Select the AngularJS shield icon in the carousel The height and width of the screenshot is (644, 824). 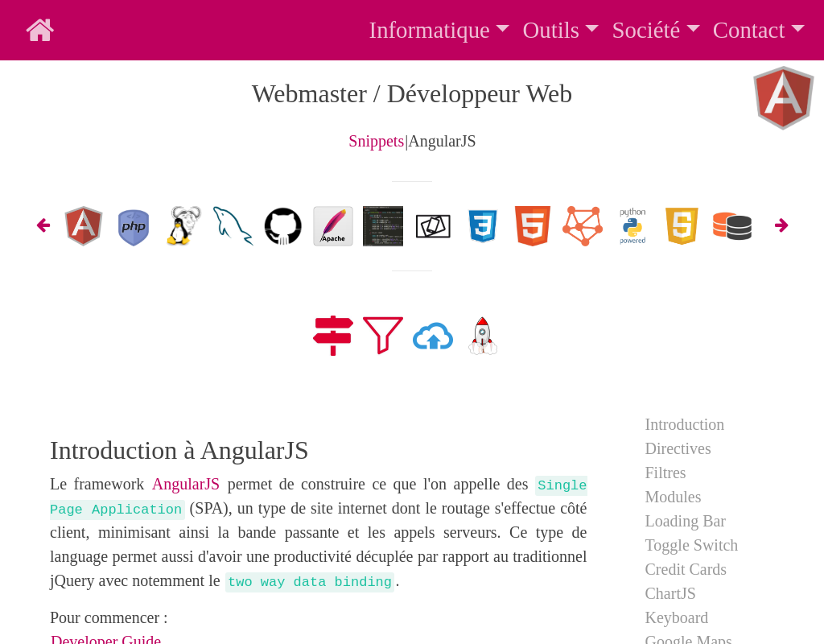coord(84,226)
